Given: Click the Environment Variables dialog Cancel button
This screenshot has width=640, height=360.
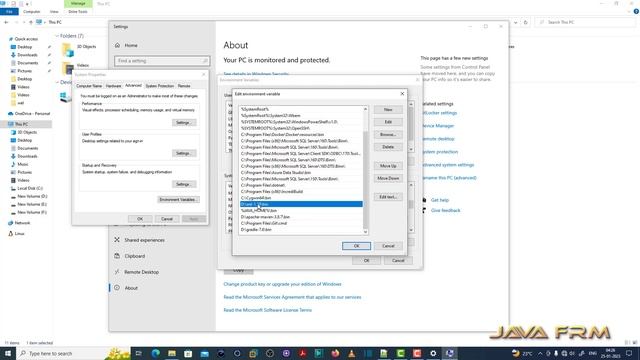Looking at the screenshot, I should pyautogui.click(x=398, y=260).
